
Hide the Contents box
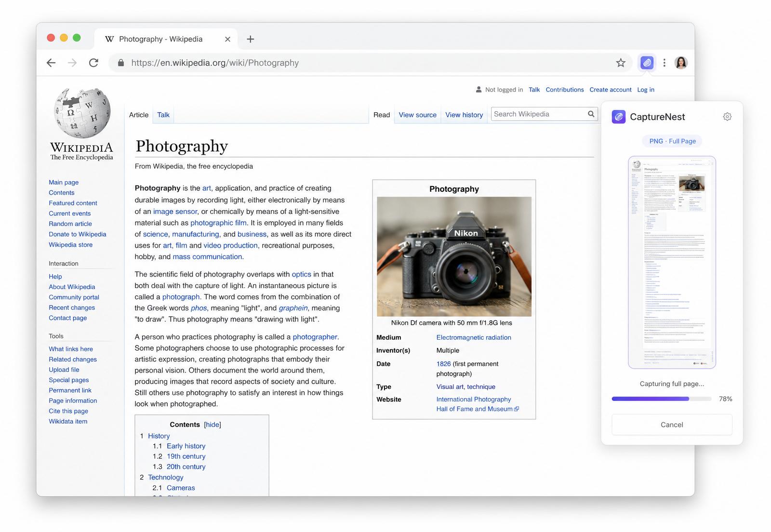[x=213, y=425]
